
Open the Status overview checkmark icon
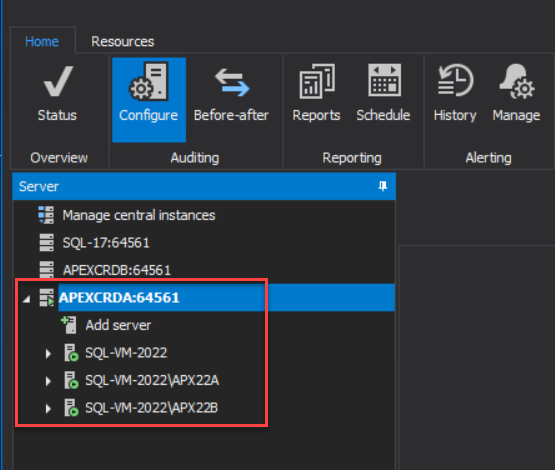pyautogui.click(x=58, y=81)
